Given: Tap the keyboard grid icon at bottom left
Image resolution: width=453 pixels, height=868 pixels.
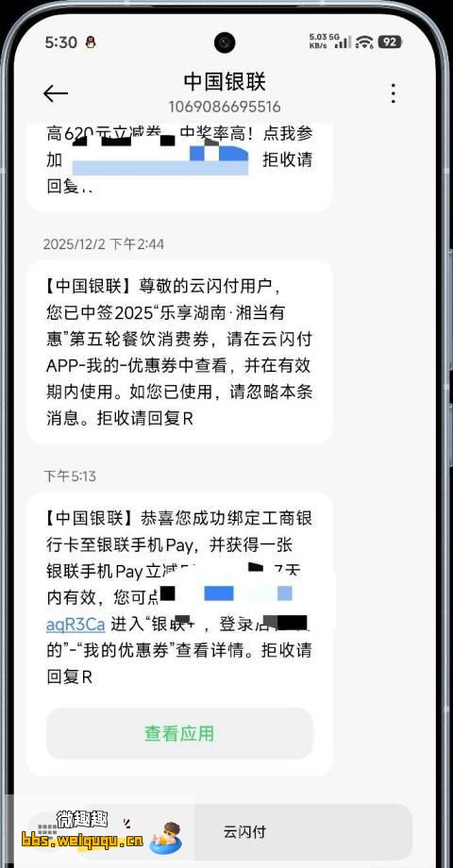Looking at the screenshot, I should (x=47, y=831).
